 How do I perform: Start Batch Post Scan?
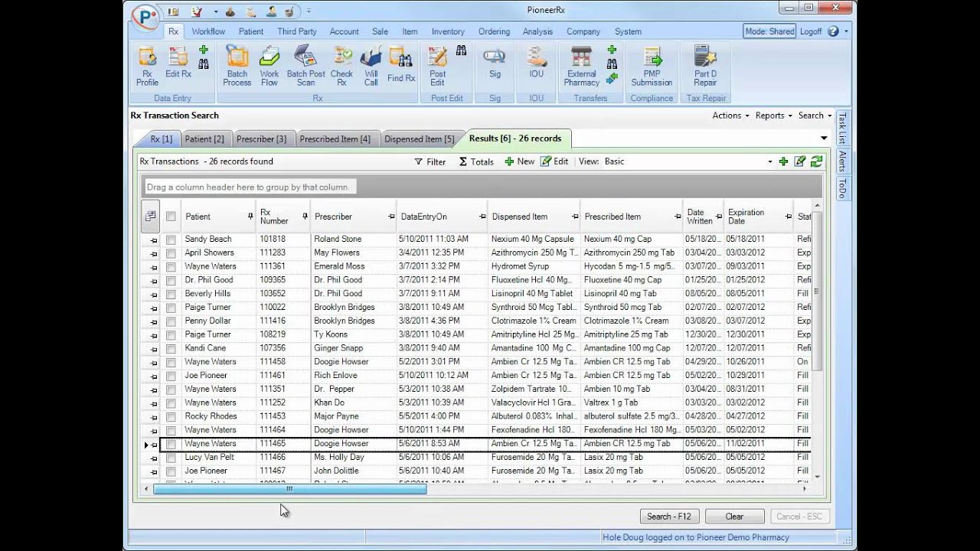click(x=305, y=67)
